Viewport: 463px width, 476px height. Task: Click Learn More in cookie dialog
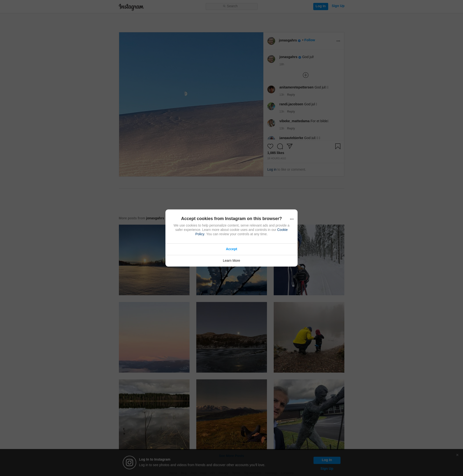tap(231, 261)
